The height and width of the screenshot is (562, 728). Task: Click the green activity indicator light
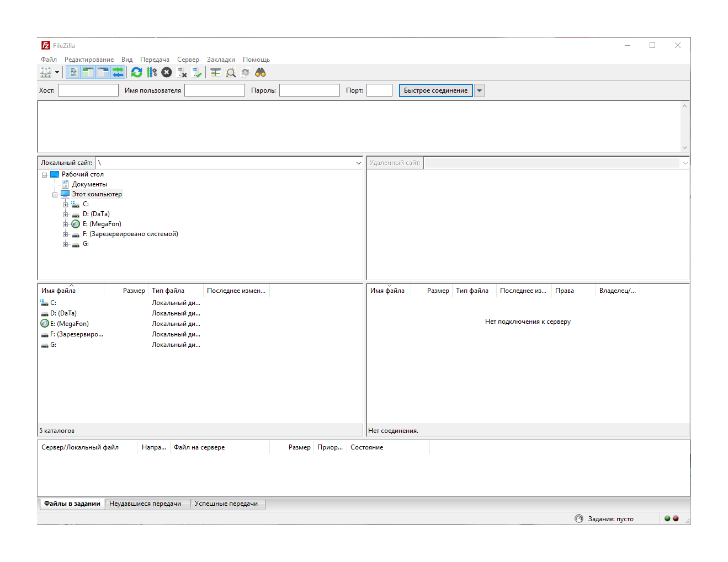(x=667, y=518)
